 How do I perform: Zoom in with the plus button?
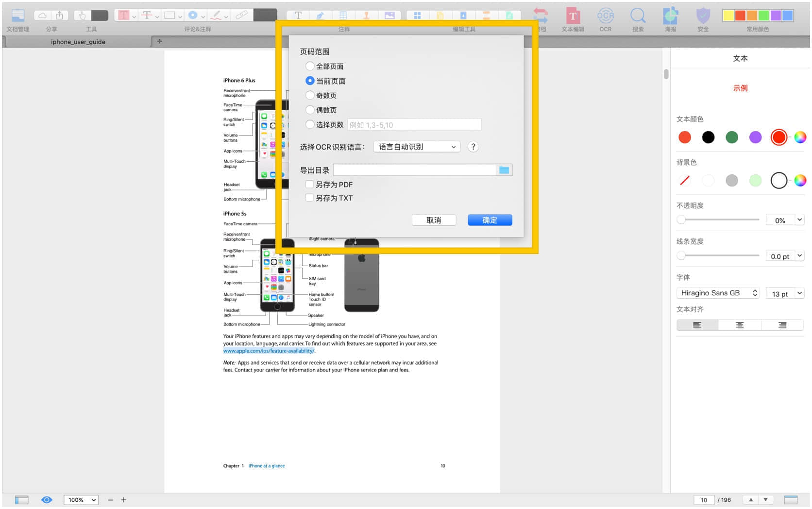123,500
